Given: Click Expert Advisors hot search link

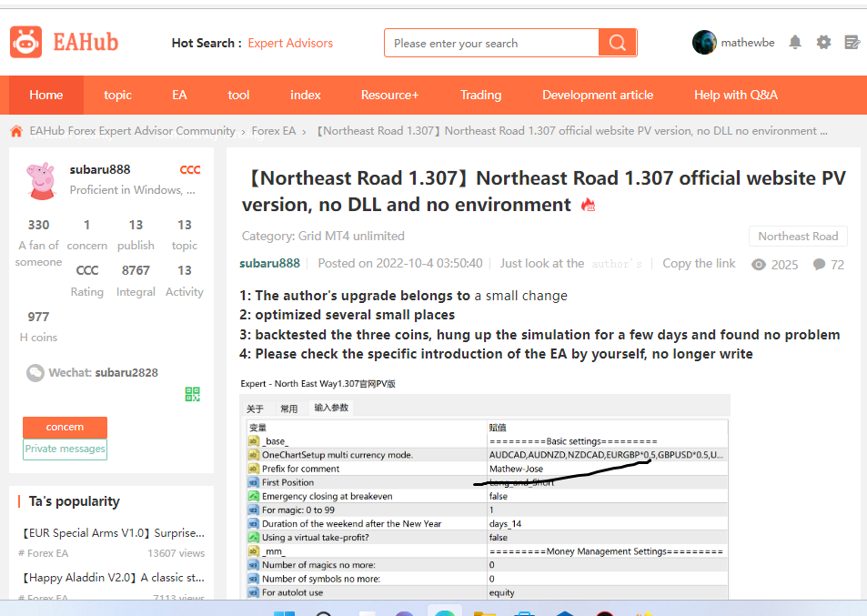Looking at the screenshot, I should (x=290, y=43).
